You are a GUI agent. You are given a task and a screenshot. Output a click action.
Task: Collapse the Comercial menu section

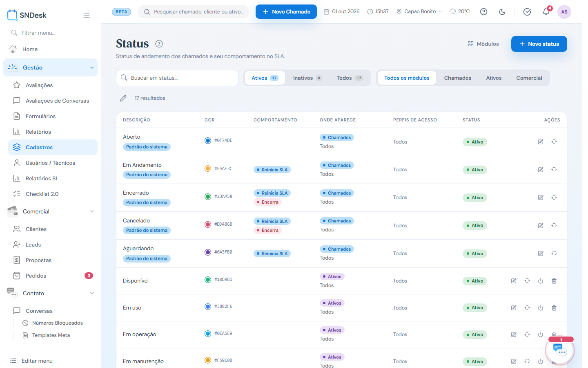pos(51,211)
